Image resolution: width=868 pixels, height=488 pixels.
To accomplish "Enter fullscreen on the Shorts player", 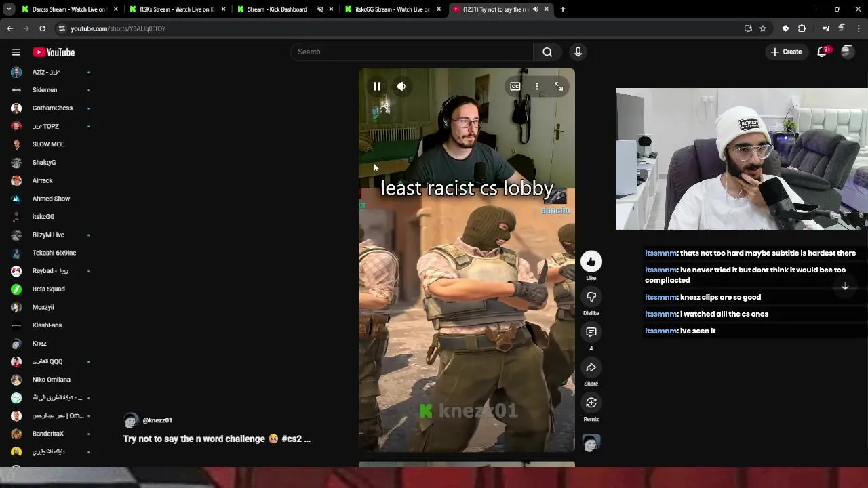I will point(558,86).
